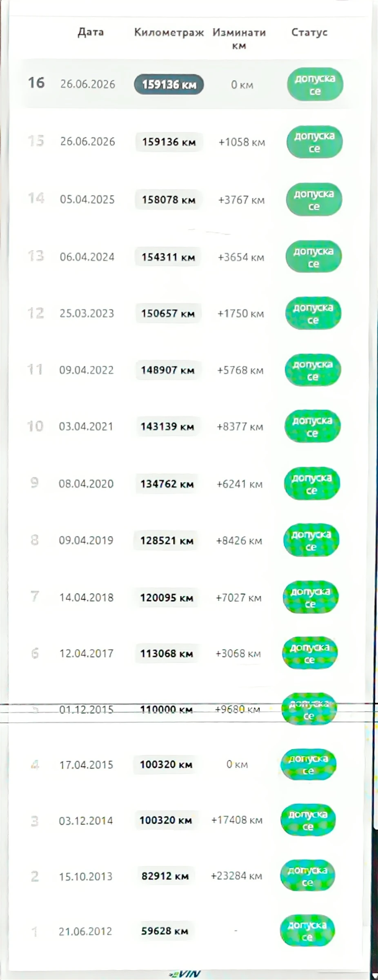Click the 159136 км badge in row 16
This screenshot has height=980, width=378.
[x=169, y=85]
